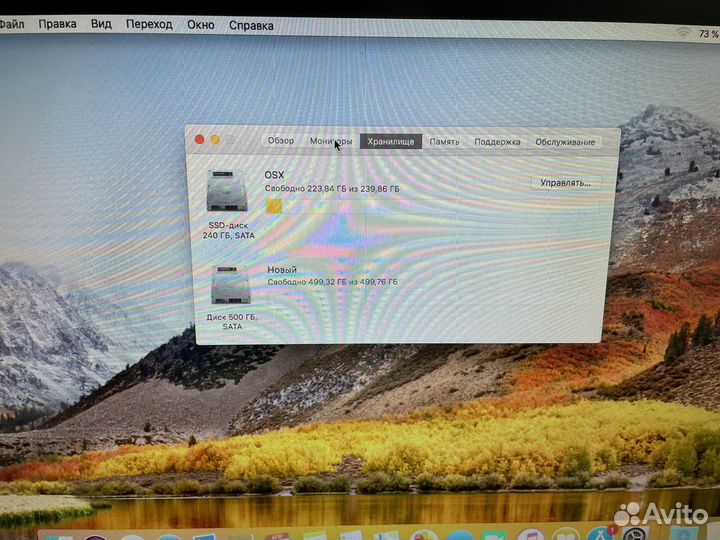Screen dimensions: 720x540
Task: Select the Хранилище tab
Action: click(x=390, y=141)
